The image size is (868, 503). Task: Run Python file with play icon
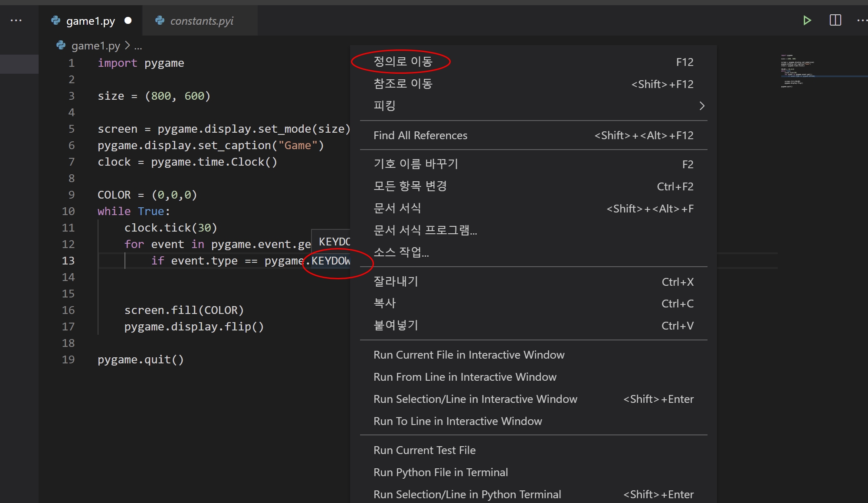tap(807, 20)
